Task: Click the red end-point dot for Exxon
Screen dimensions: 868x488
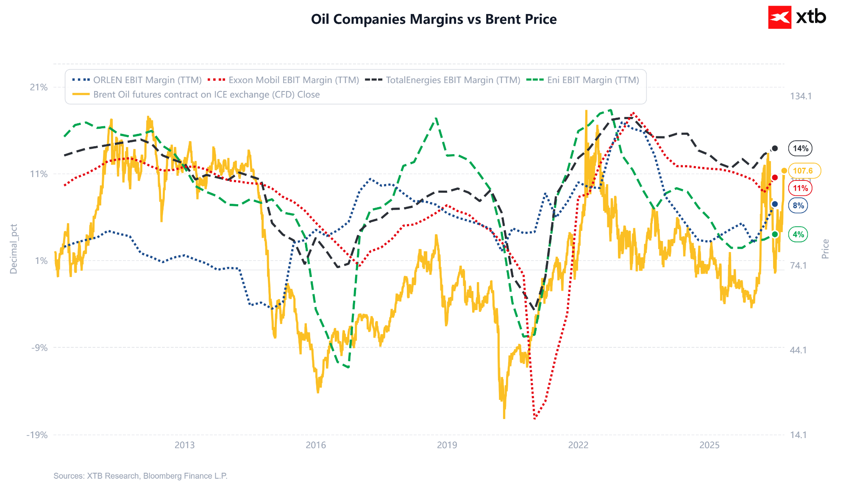Action: click(x=775, y=177)
